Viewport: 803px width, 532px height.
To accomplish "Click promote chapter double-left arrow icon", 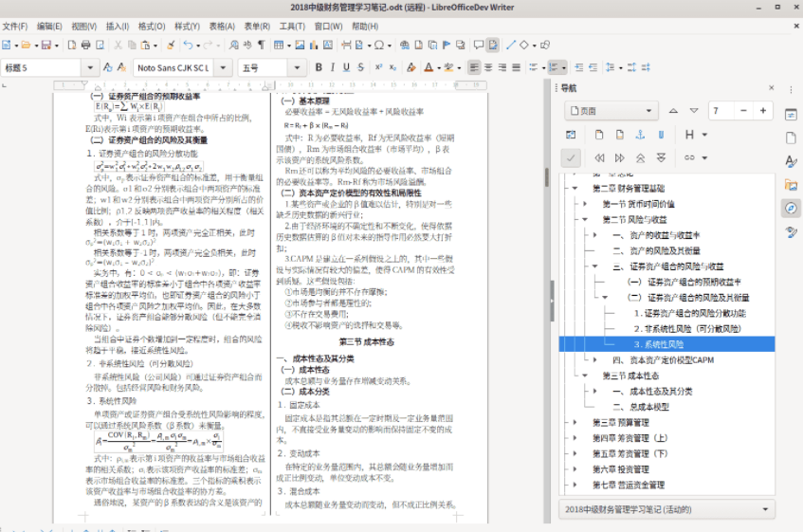I will tap(599, 157).
